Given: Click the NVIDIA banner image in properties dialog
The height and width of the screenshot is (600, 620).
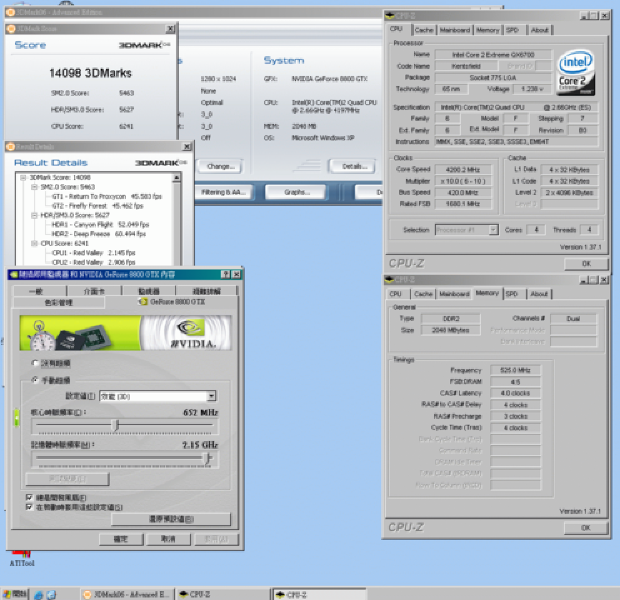Looking at the screenshot, I should tap(125, 333).
